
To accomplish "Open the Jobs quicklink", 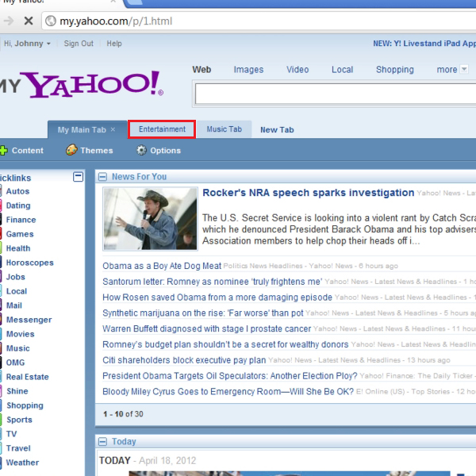I will (16, 277).
